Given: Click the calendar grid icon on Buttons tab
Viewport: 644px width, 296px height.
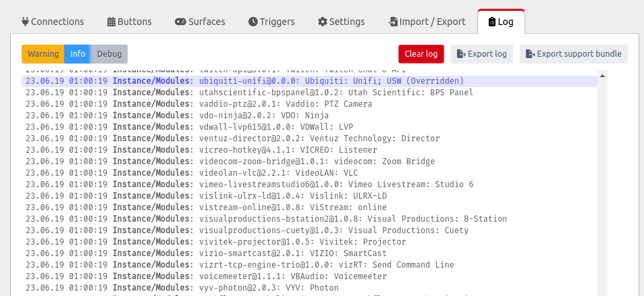Looking at the screenshot, I should [x=111, y=22].
